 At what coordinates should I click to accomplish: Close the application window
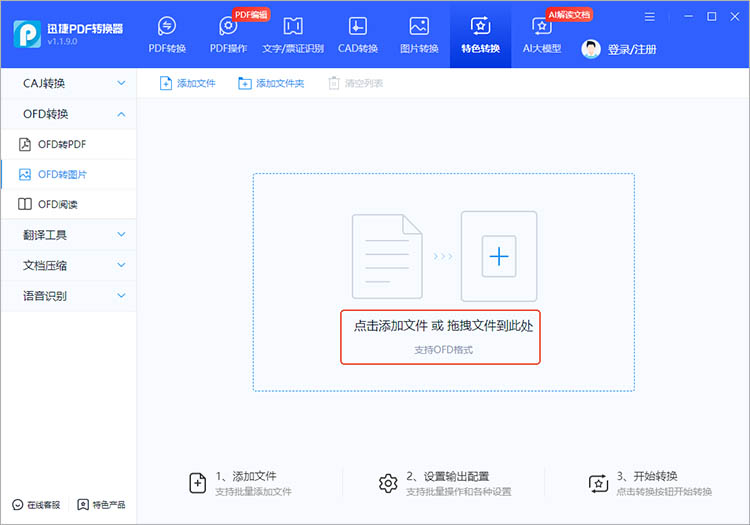pos(735,17)
